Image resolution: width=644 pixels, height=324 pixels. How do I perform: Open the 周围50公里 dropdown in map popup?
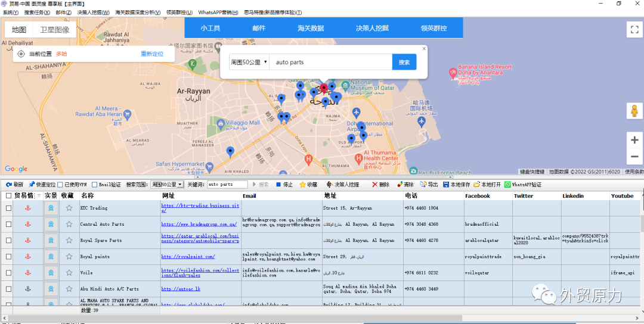point(249,62)
